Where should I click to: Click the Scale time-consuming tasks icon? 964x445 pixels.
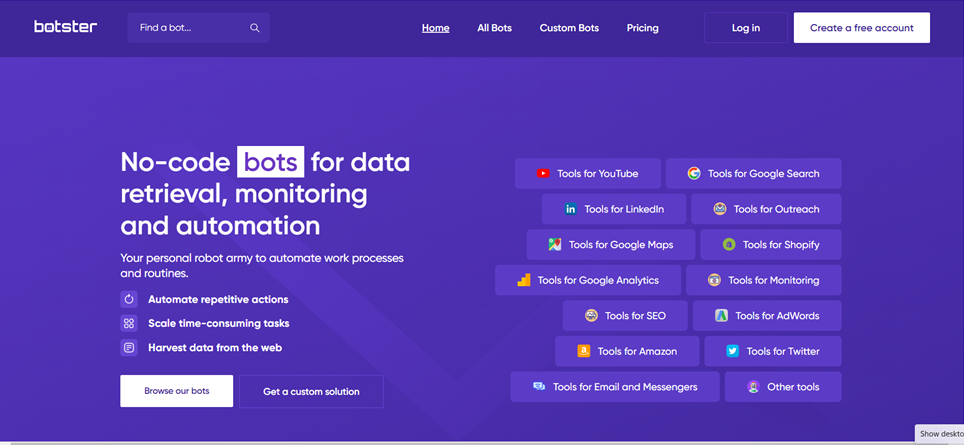[x=128, y=323]
